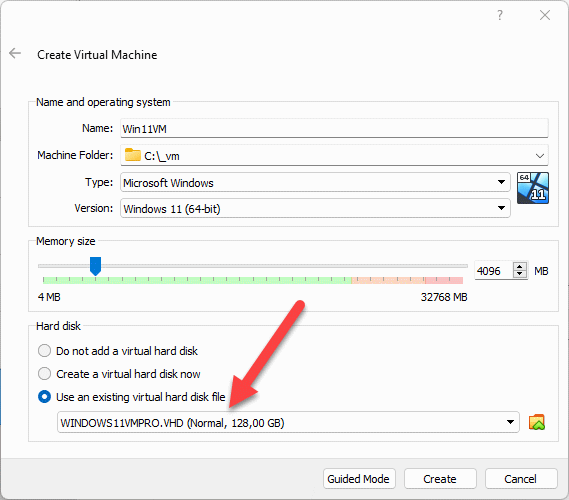Select Do not add a virtual hard disk
The width and height of the screenshot is (569, 500).
pyautogui.click(x=44, y=351)
